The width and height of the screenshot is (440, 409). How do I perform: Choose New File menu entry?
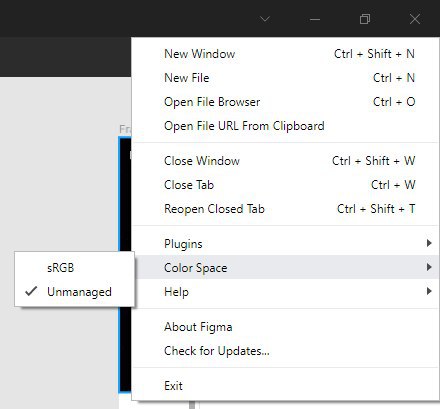pos(285,78)
